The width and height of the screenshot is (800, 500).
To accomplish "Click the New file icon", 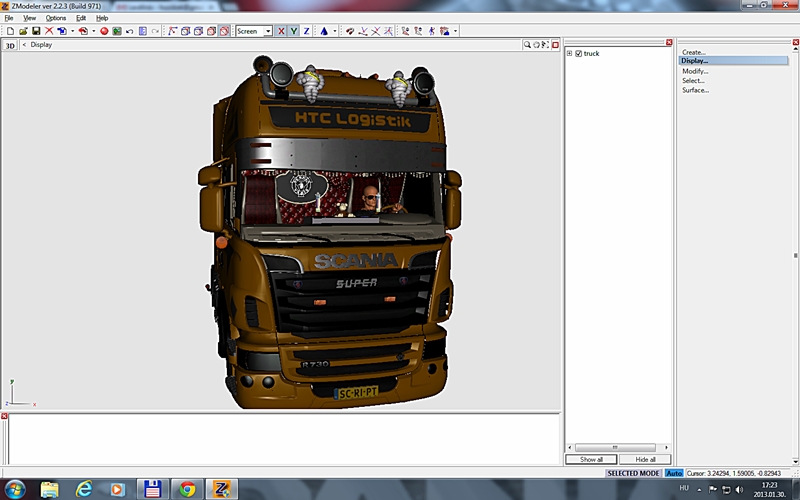I will click(x=10, y=31).
